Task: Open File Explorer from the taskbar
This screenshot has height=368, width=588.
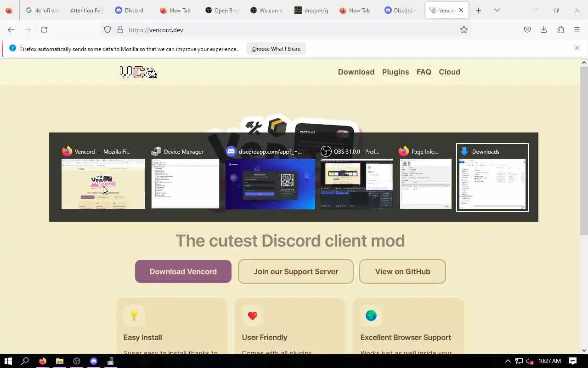Action: (60, 361)
